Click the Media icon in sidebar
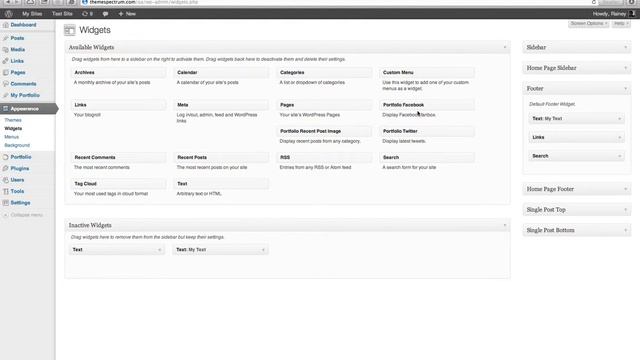Viewport: 640px width, 360px height. click(x=6, y=49)
